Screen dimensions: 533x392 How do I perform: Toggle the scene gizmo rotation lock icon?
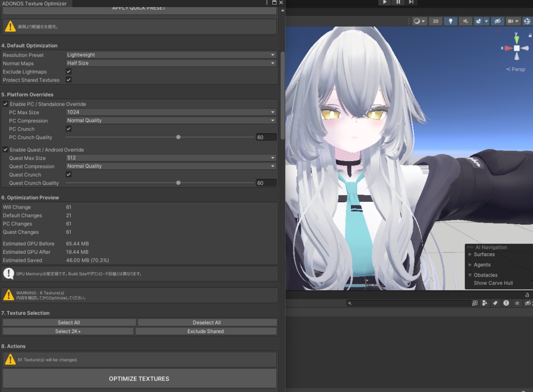tap(530, 35)
